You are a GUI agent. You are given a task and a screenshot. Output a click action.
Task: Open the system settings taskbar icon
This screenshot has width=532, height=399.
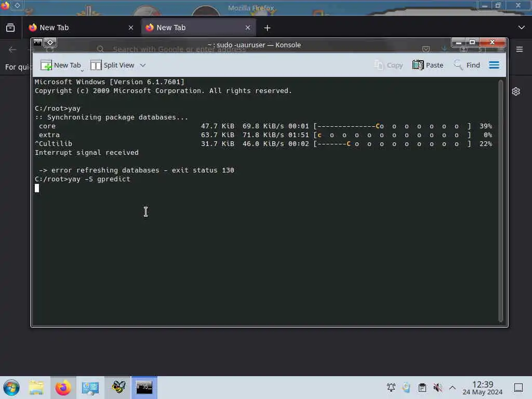point(90,388)
